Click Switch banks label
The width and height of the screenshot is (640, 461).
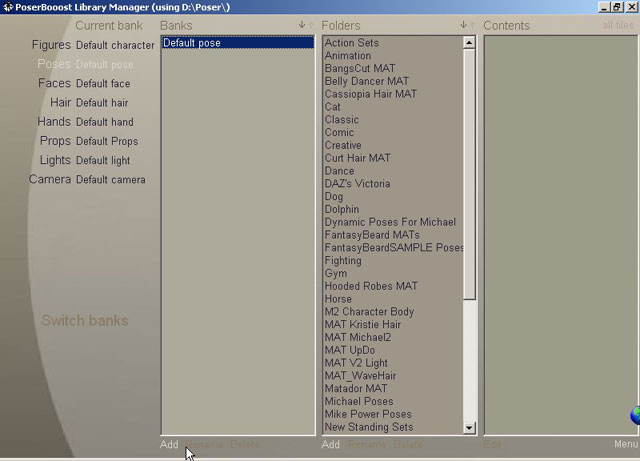84,321
